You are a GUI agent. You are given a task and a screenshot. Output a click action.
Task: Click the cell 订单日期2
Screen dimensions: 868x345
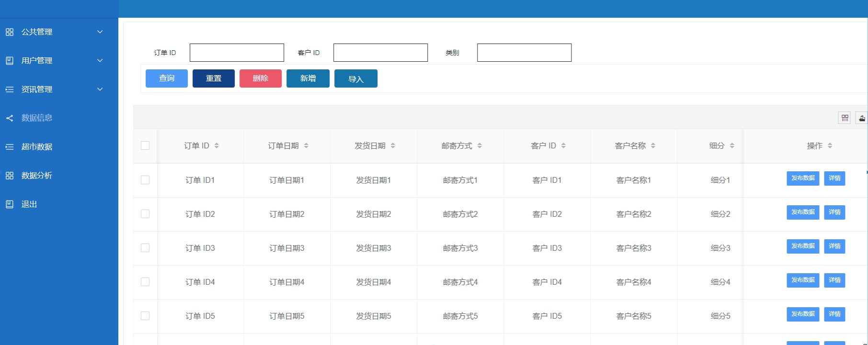point(286,214)
